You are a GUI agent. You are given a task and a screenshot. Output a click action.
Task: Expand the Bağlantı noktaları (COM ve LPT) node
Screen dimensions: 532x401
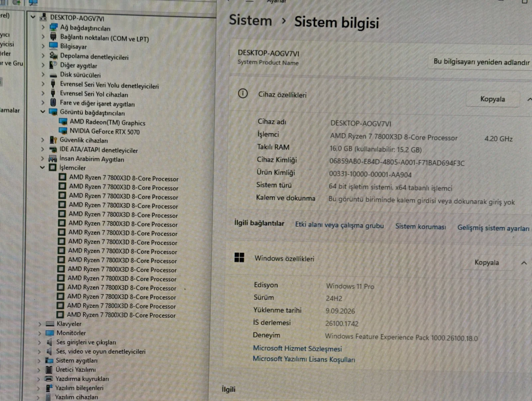43,36
